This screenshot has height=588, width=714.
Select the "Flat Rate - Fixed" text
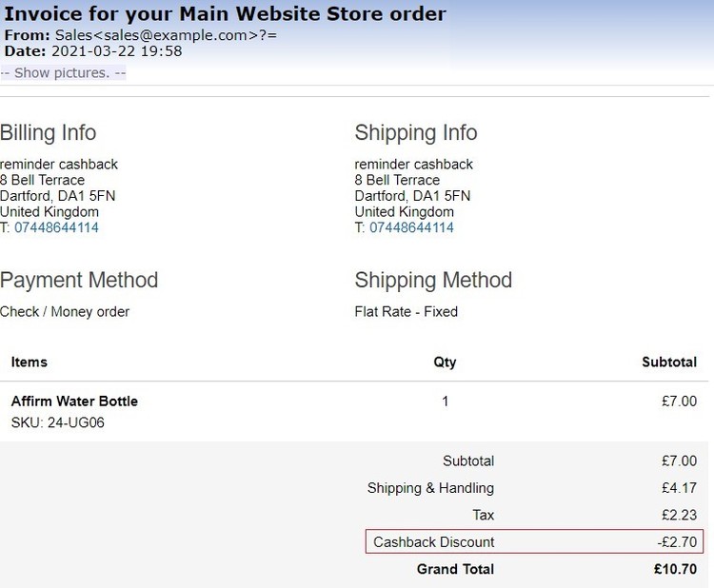point(407,312)
